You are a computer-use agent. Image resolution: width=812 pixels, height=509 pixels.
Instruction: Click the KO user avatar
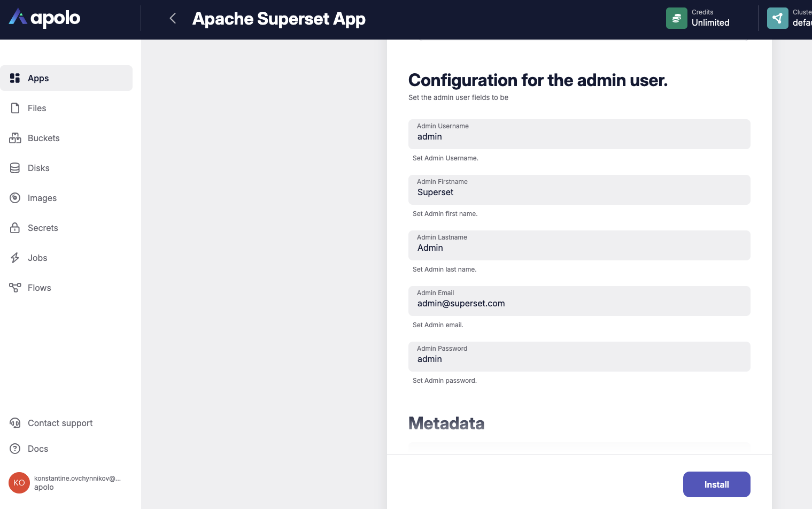(19, 483)
